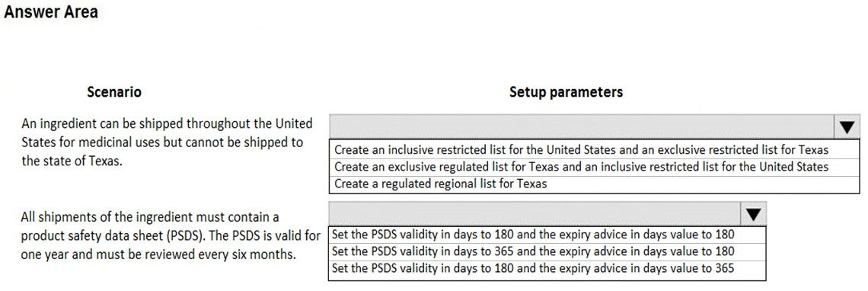Click the line starting 'An ingredient can be shipped'

[x=167, y=123]
